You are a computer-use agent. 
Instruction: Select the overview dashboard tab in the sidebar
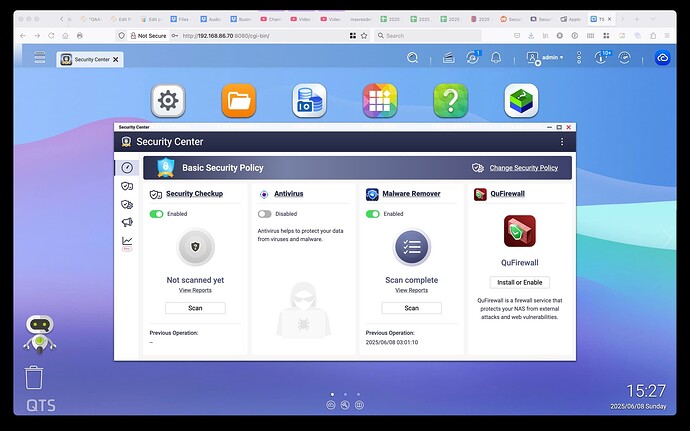coord(127,167)
